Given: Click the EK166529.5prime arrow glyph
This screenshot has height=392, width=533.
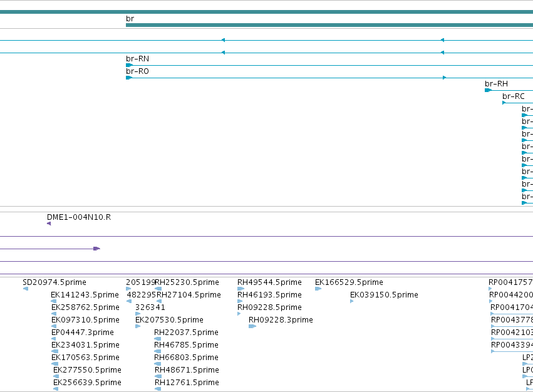Looking at the screenshot, I should 318,289.
